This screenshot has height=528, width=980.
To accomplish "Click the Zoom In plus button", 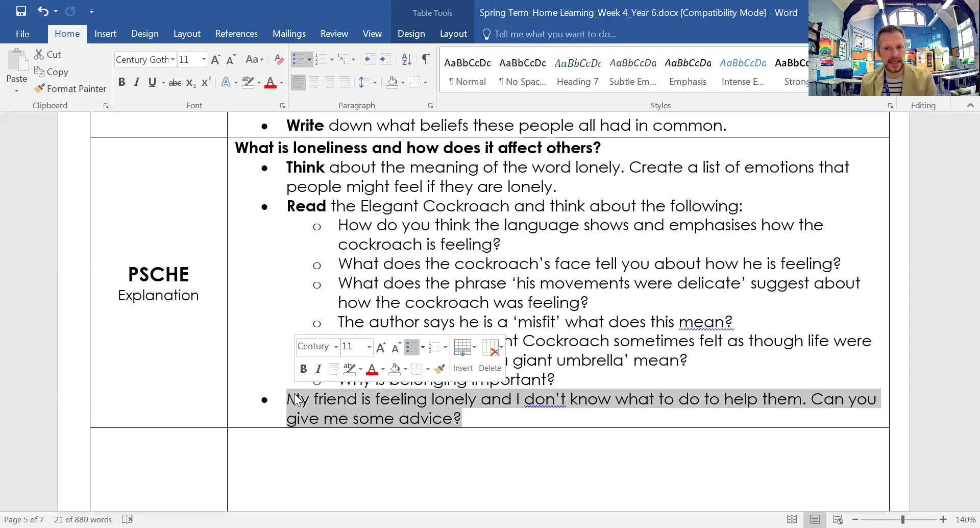I will [x=943, y=519].
